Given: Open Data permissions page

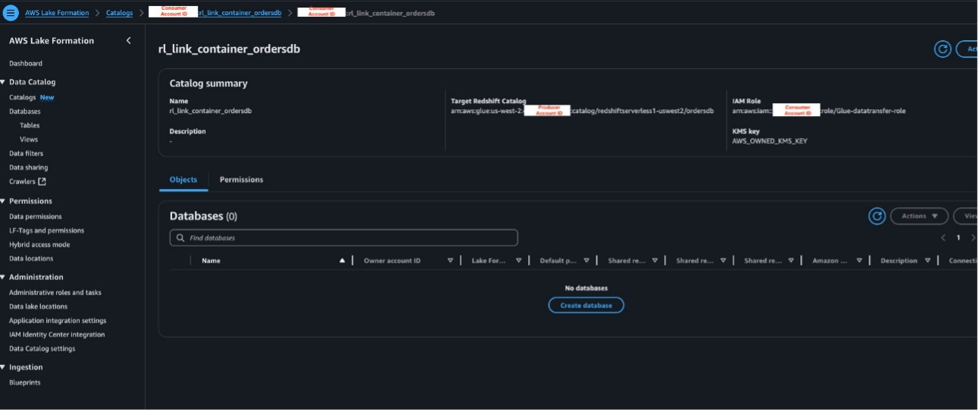Looking at the screenshot, I should coord(35,216).
